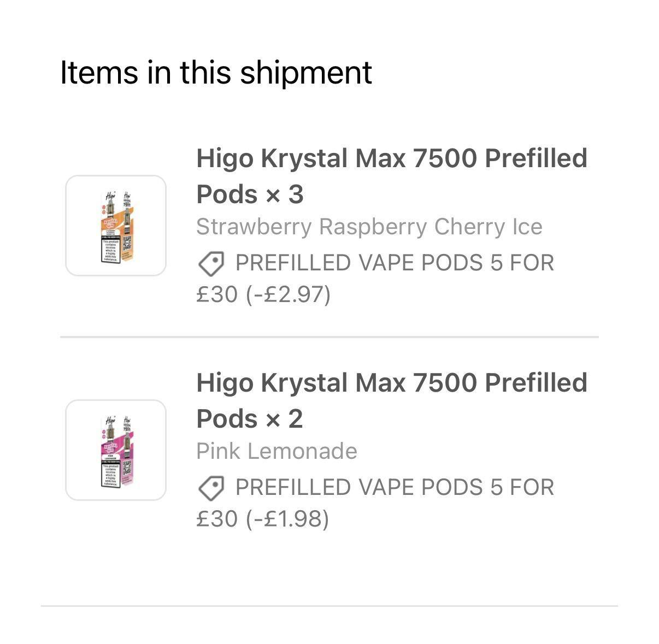Click the -£1.98 discount amount
The height and width of the screenshot is (644, 659).
pos(287,519)
